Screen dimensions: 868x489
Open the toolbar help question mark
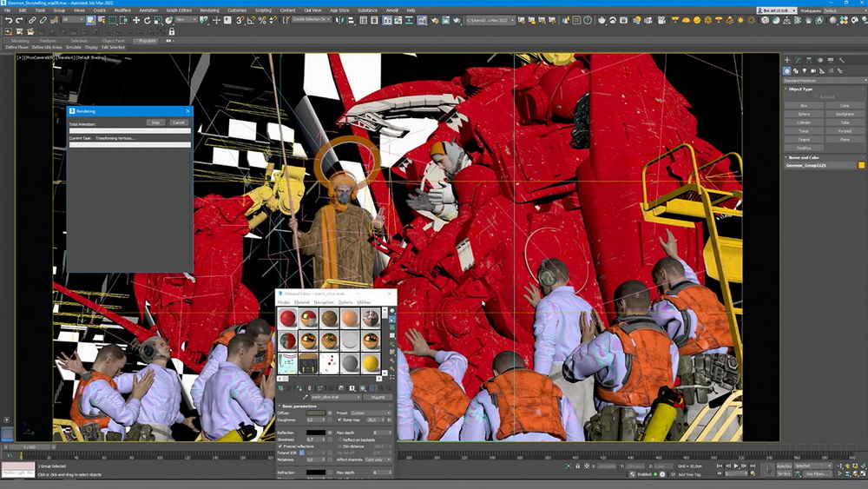pyautogui.click(x=588, y=20)
